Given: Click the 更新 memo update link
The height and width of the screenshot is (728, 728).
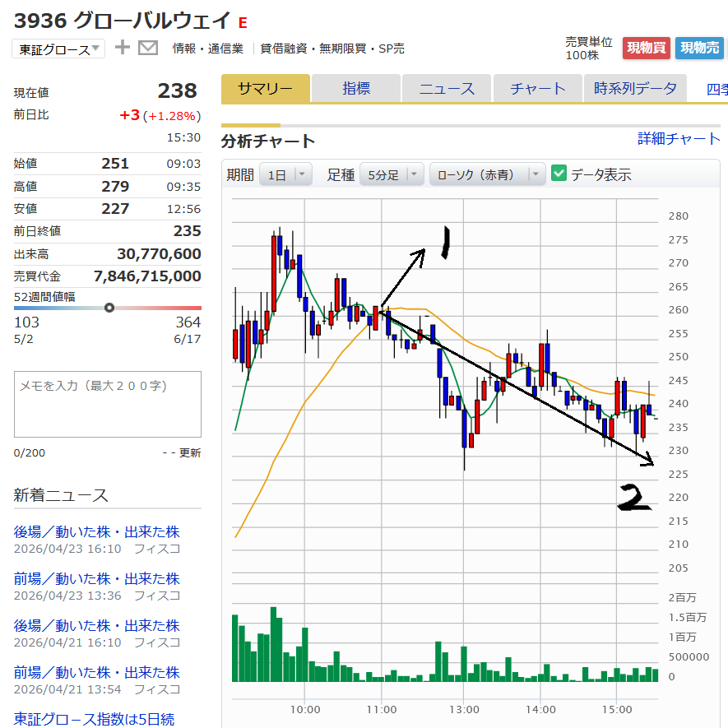Looking at the screenshot, I should click(x=190, y=453).
